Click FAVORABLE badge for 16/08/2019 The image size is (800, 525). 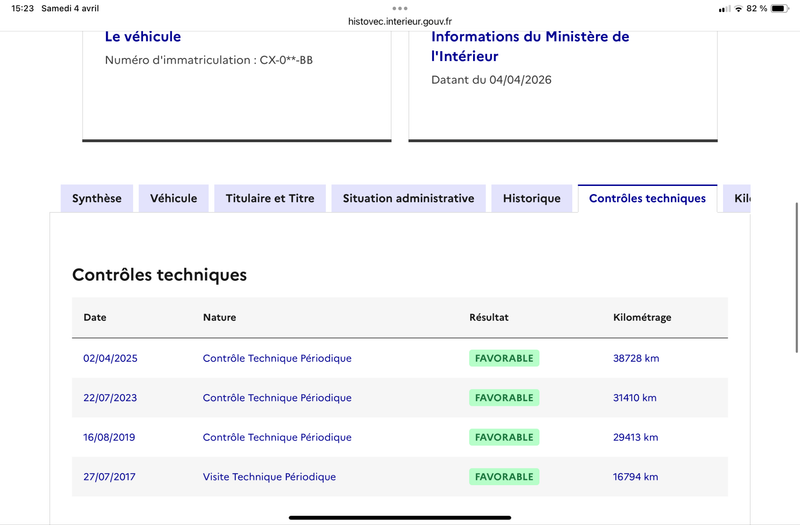(504, 437)
